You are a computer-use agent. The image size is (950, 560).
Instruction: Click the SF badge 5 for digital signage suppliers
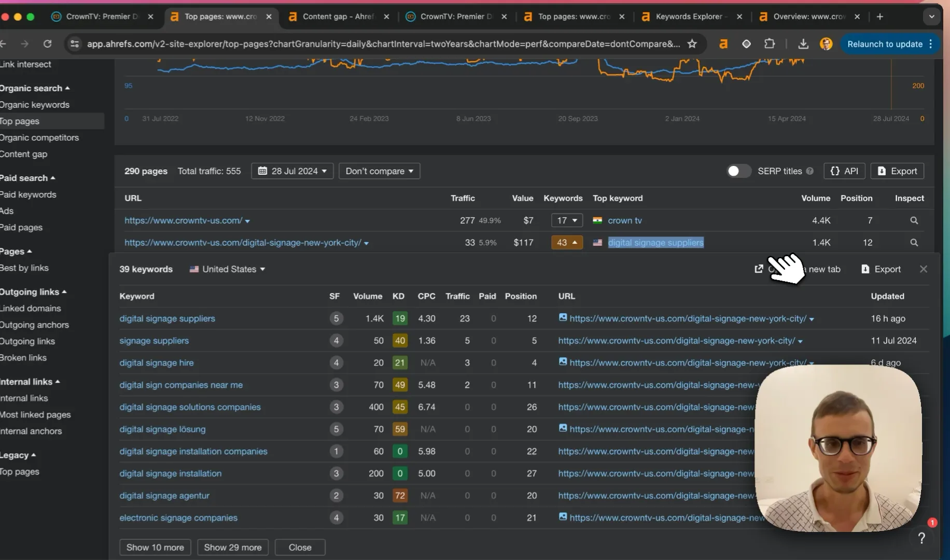(336, 318)
